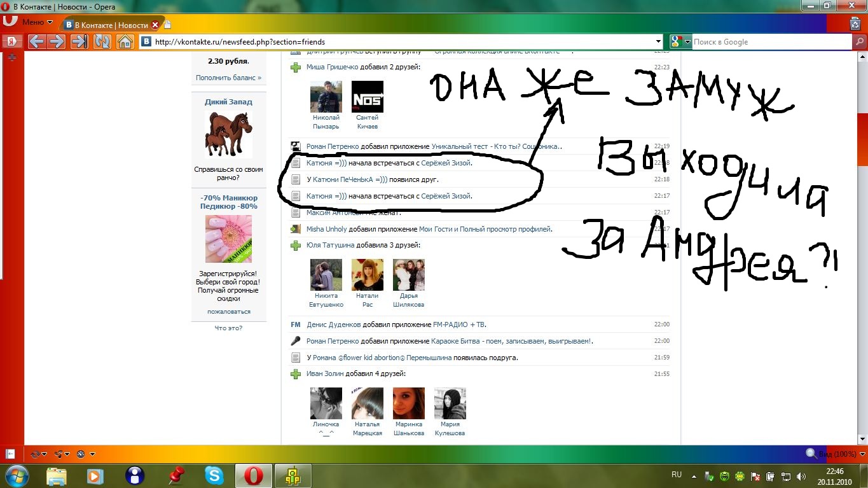Click the address bar URL field
868x488 pixels.
coord(401,42)
